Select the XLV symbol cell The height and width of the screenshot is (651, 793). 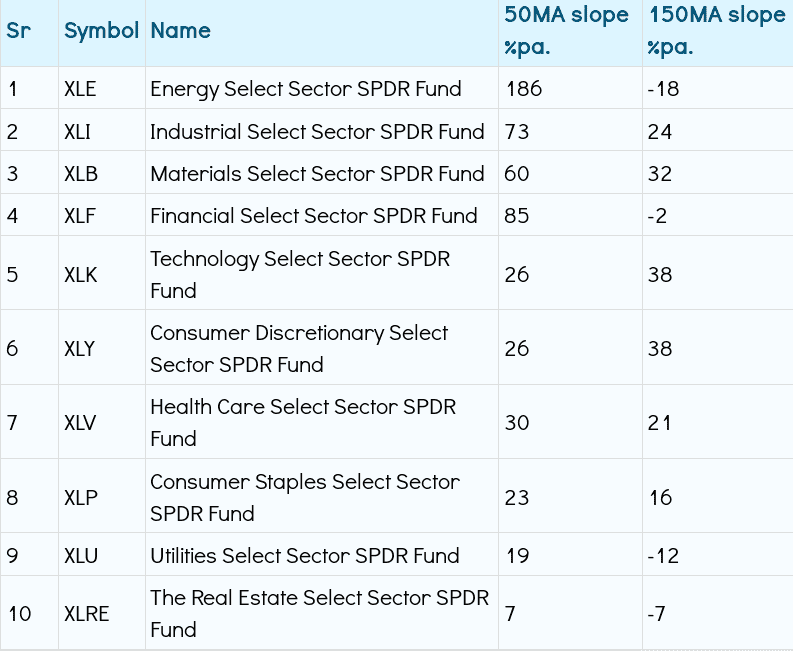pyautogui.click(x=80, y=422)
